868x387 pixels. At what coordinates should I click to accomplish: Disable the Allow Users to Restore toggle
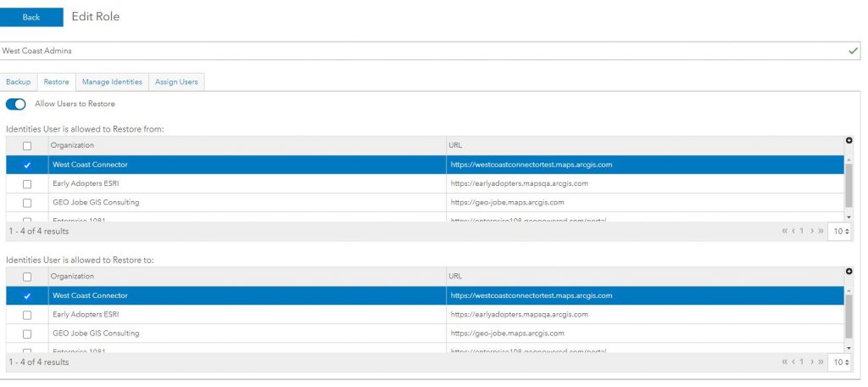point(16,104)
